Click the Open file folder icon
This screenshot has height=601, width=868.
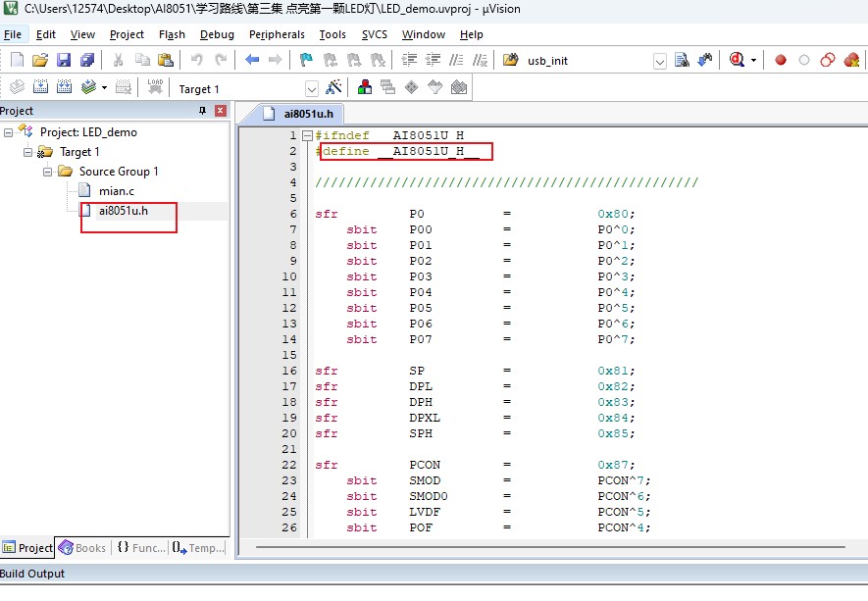(40, 60)
